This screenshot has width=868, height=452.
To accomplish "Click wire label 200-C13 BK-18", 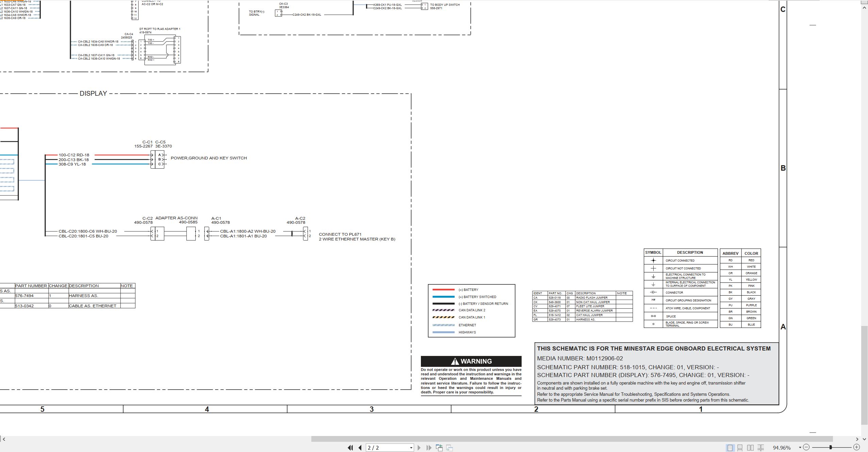I will tap(73, 160).
